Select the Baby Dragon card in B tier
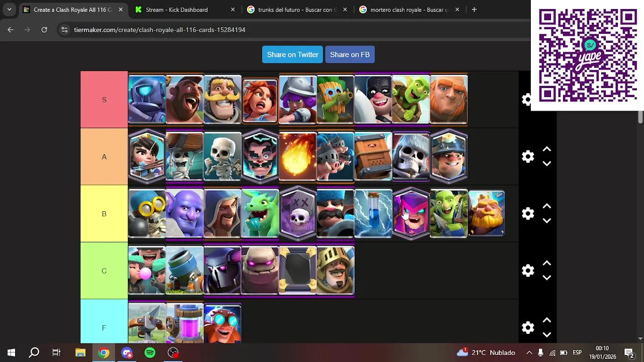 point(260,214)
